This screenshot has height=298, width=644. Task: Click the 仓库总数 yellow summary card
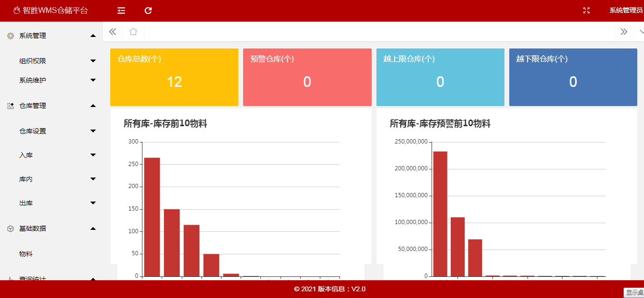click(174, 77)
